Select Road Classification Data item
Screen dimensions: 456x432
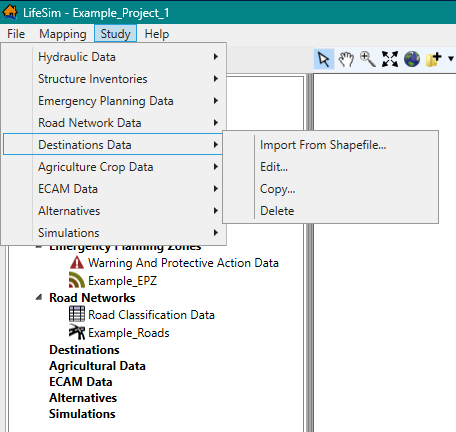pos(151,315)
